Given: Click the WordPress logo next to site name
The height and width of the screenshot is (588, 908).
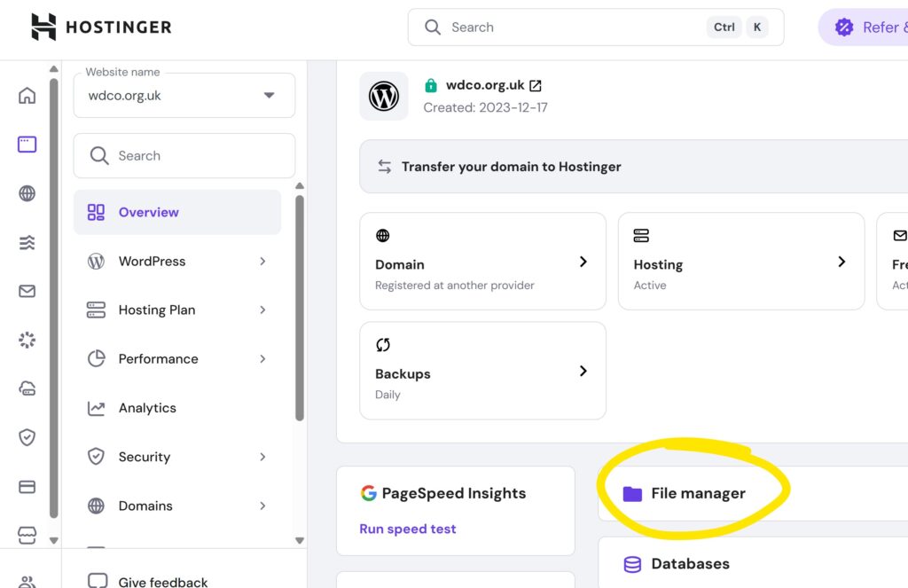Looking at the screenshot, I should (x=384, y=96).
